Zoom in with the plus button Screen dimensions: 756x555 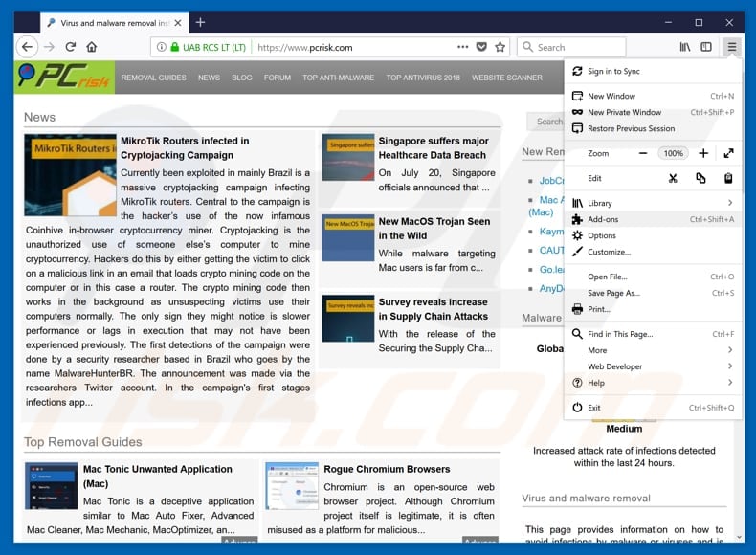(x=703, y=153)
